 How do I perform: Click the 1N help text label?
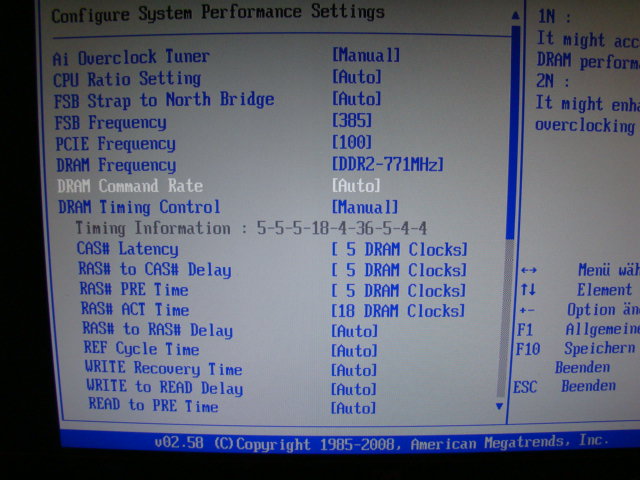click(x=554, y=17)
